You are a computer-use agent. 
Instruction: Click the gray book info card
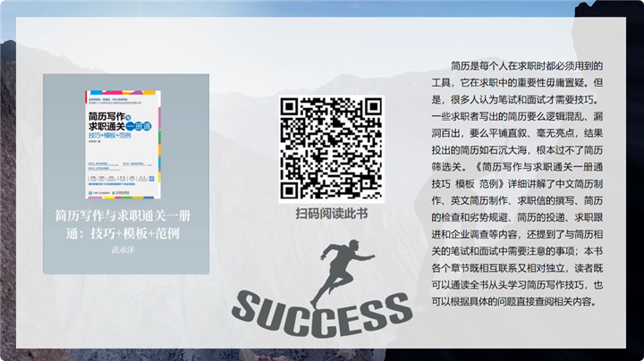tap(126, 174)
